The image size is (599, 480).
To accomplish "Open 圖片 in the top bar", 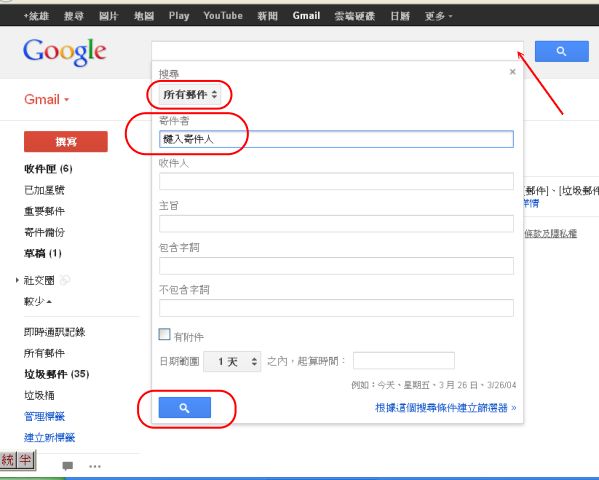I will click(x=108, y=16).
